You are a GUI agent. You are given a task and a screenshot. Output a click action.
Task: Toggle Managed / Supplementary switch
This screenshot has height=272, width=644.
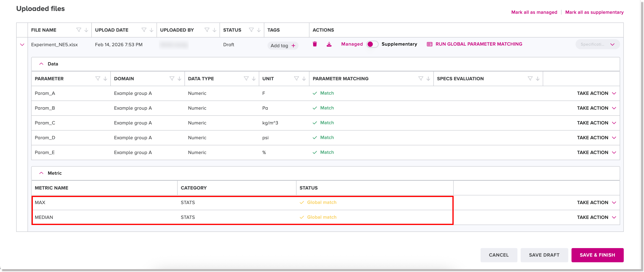372,44
